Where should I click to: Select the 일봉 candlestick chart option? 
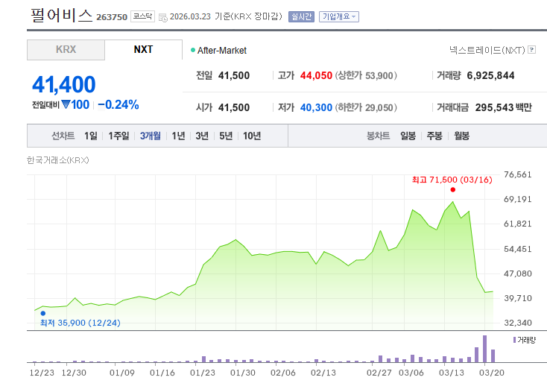click(408, 136)
